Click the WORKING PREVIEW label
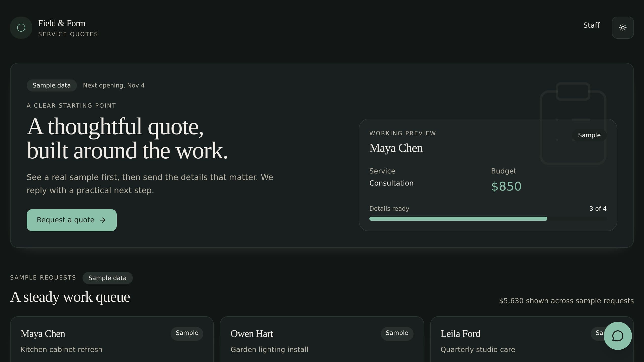Screen dimensions: 644x362 [x=403, y=133]
